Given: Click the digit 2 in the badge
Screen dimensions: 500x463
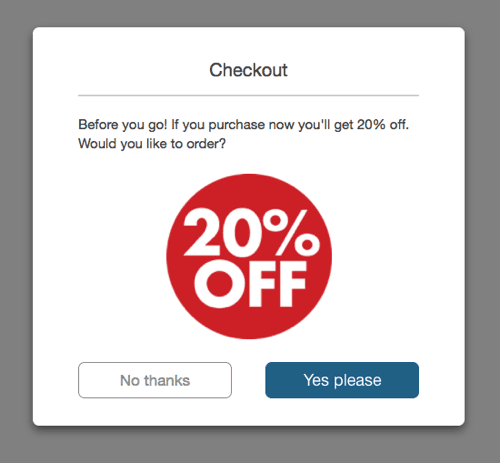Looking at the screenshot, I should click(x=202, y=232).
